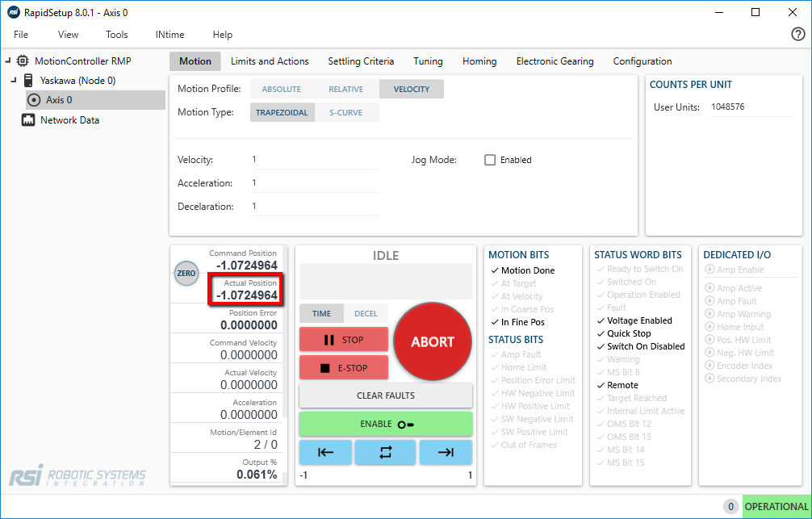Image resolution: width=812 pixels, height=519 pixels.
Task: Click the Acceleration input field
Action: point(315,183)
